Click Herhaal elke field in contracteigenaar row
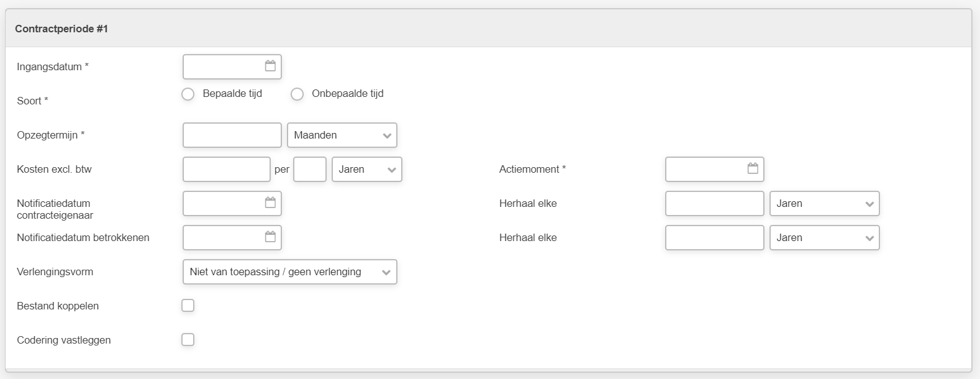The height and width of the screenshot is (379, 980). (x=715, y=203)
